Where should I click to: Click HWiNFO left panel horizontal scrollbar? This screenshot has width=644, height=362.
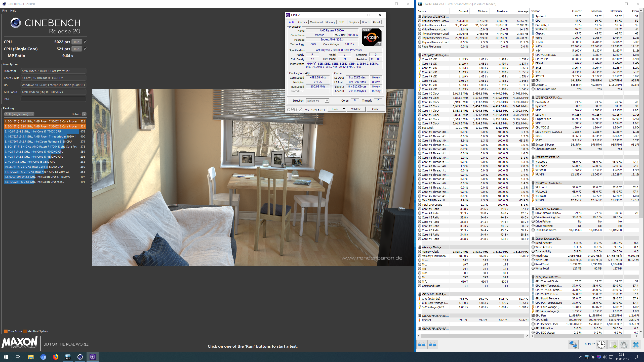click(x=472, y=336)
